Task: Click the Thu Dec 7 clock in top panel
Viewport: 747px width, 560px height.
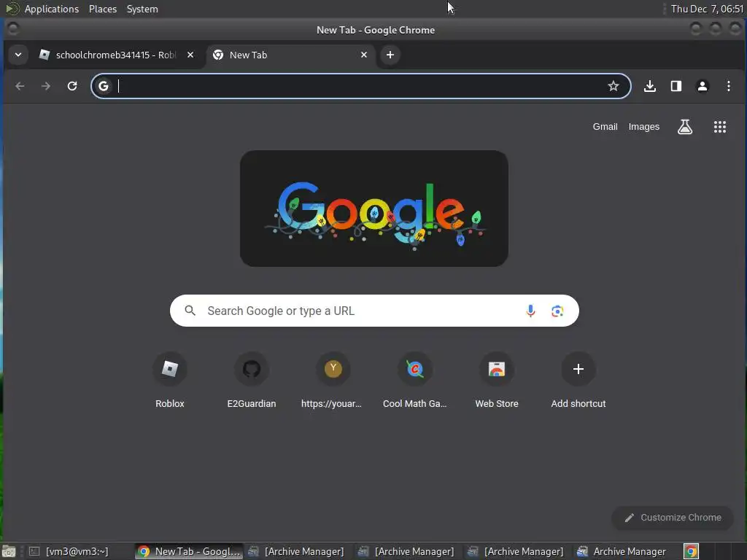Action: pyautogui.click(x=706, y=9)
